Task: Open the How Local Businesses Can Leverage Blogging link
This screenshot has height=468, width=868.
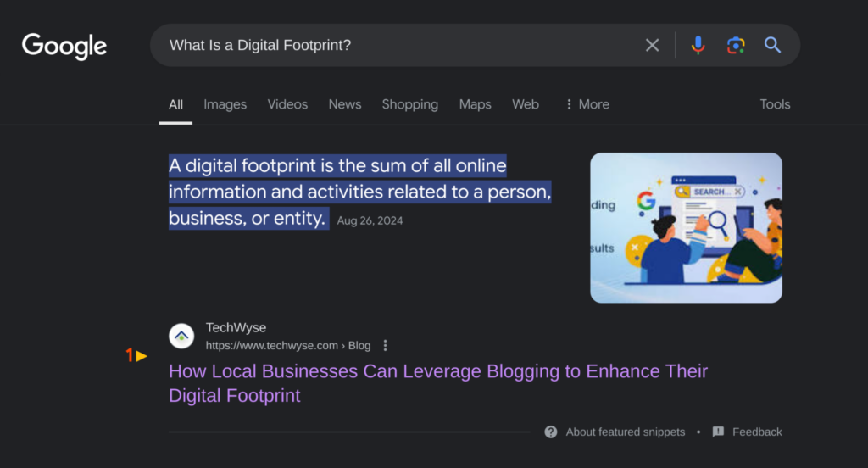Action: click(x=438, y=383)
